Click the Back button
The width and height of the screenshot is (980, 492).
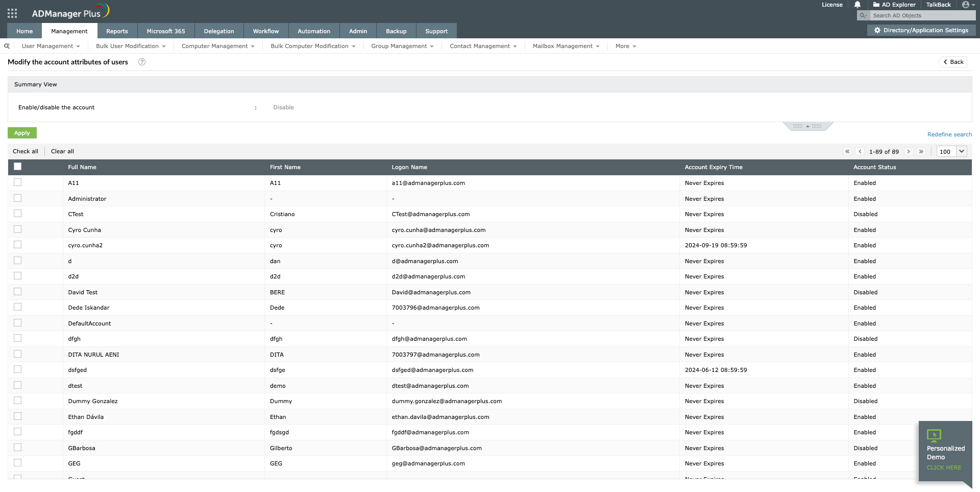[x=953, y=62]
